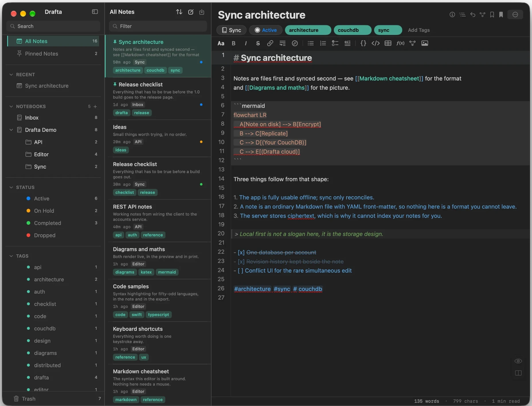Filter by Dropped status
Image resolution: width=532 pixels, height=406 pixels.
(x=53, y=235)
